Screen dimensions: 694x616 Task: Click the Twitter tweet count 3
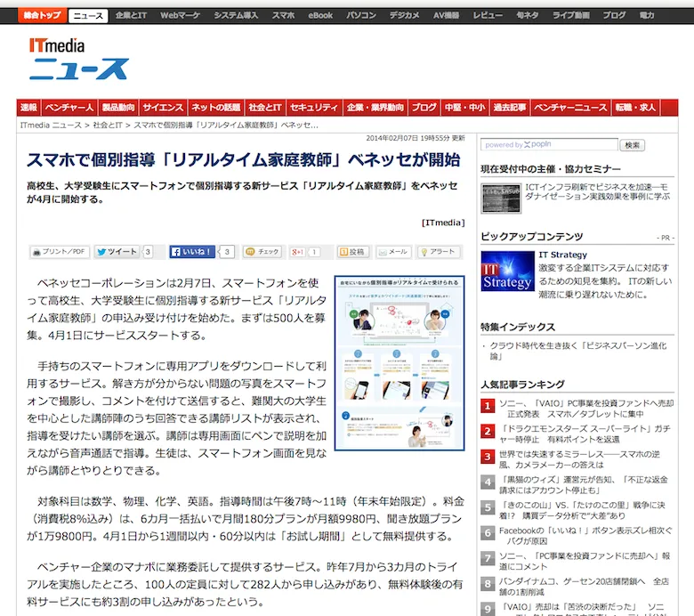tap(148, 252)
